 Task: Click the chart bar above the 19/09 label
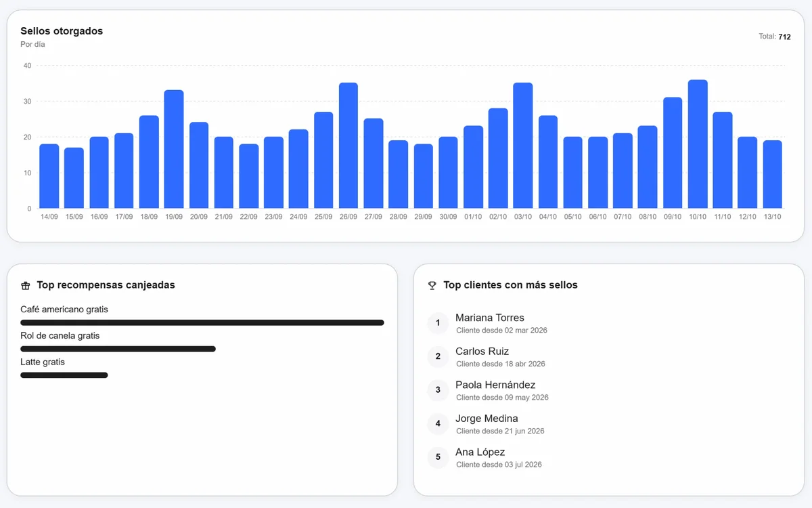point(174,149)
